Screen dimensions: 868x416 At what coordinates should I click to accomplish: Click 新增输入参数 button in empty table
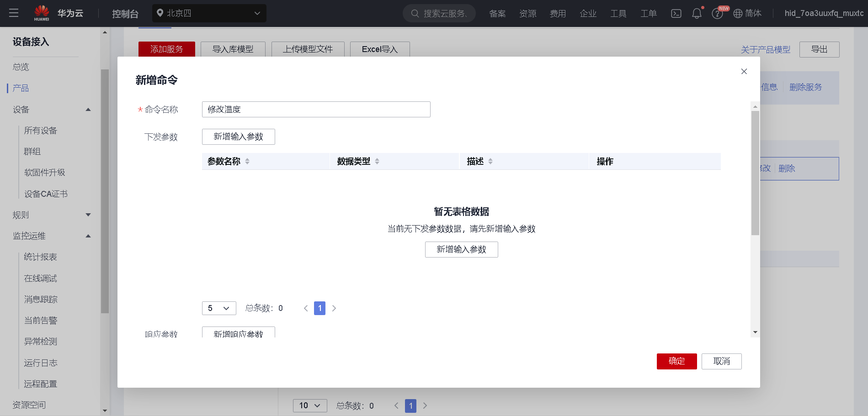462,249
